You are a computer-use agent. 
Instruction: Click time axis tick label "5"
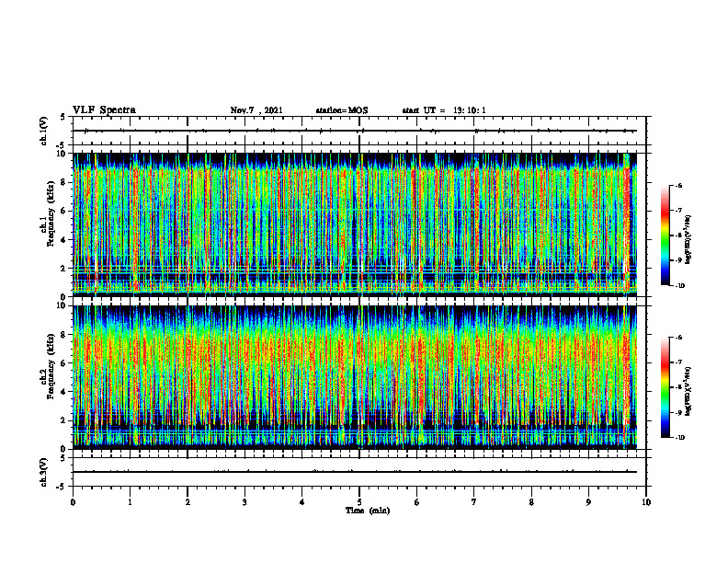coord(359,502)
